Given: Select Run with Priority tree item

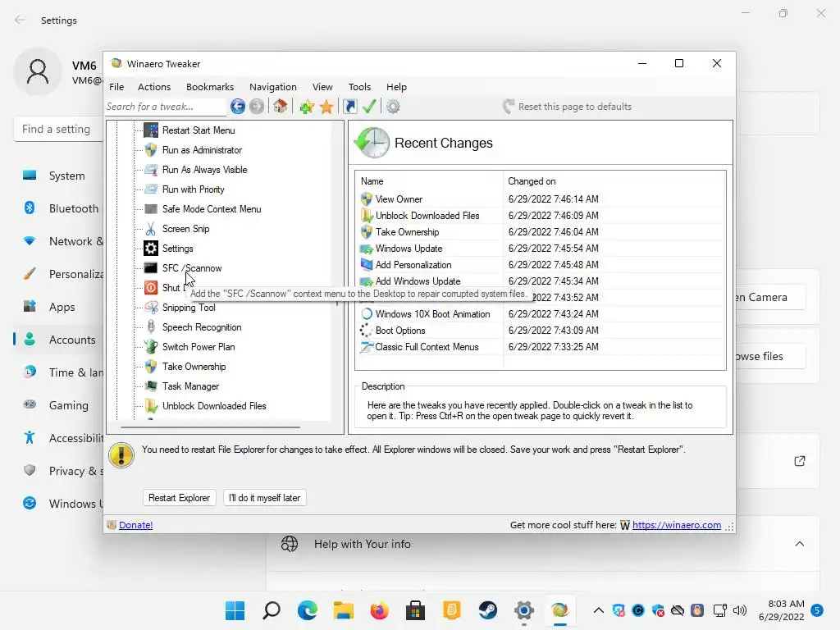Looking at the screenshot, I should point(194,189).
